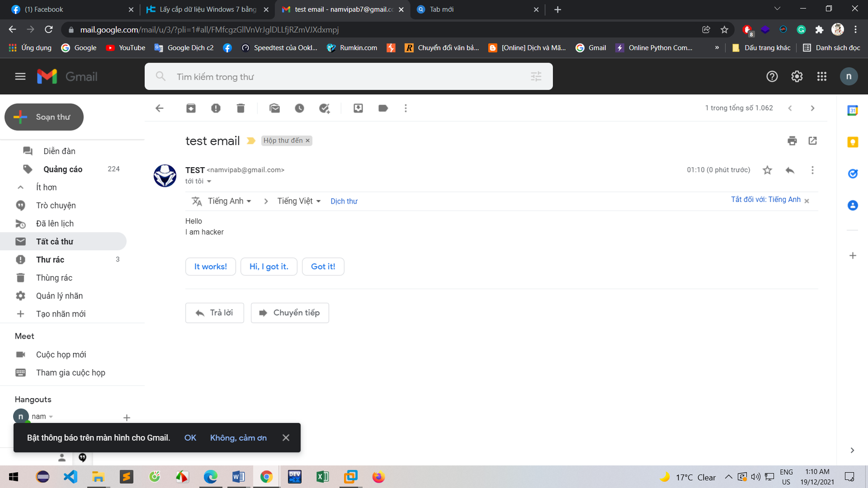Archive the test email
This screenshot has height=488, width=868.
[191, 108]
